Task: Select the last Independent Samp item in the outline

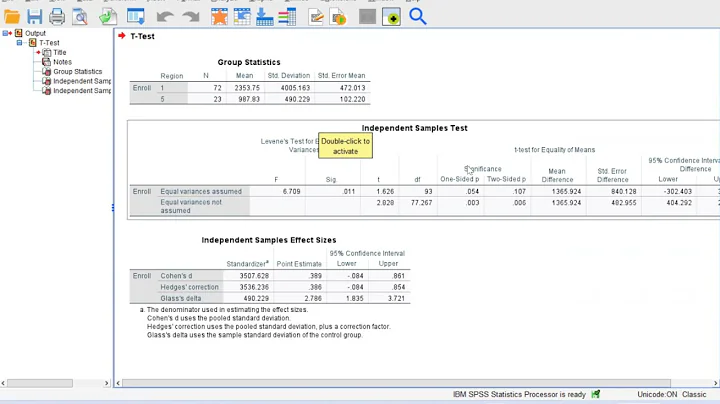Action: point(82,91)
